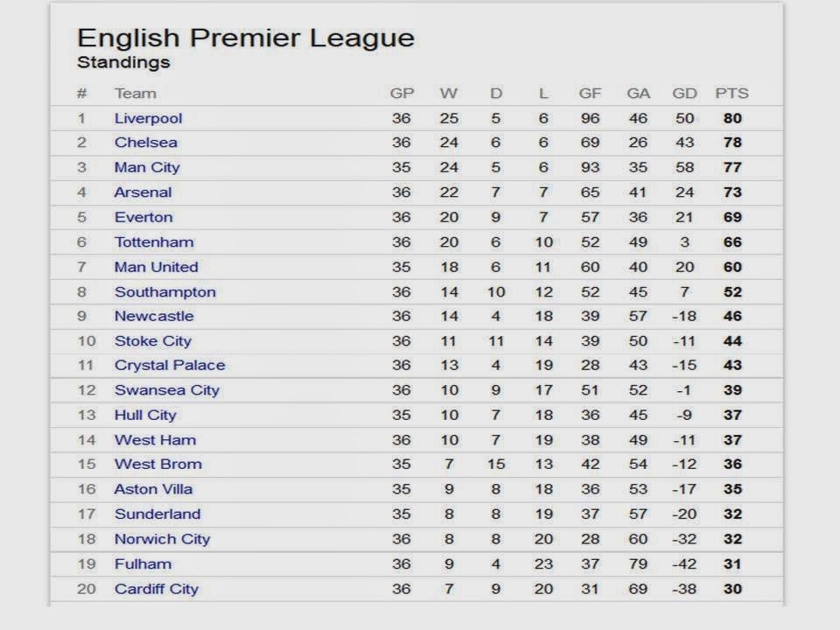
Task: Click on West Ham team name
Action: point(155,440)
